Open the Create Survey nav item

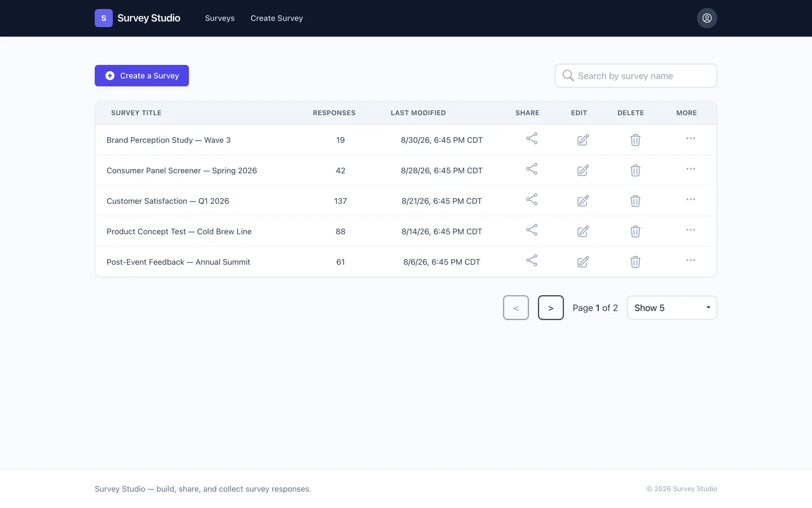pos(277,18)
